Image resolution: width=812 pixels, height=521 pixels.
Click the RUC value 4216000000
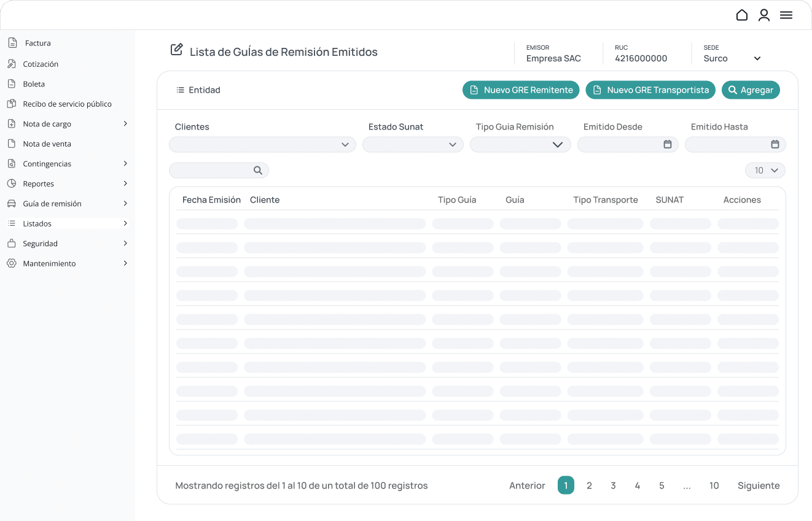(x=641, y=59)
